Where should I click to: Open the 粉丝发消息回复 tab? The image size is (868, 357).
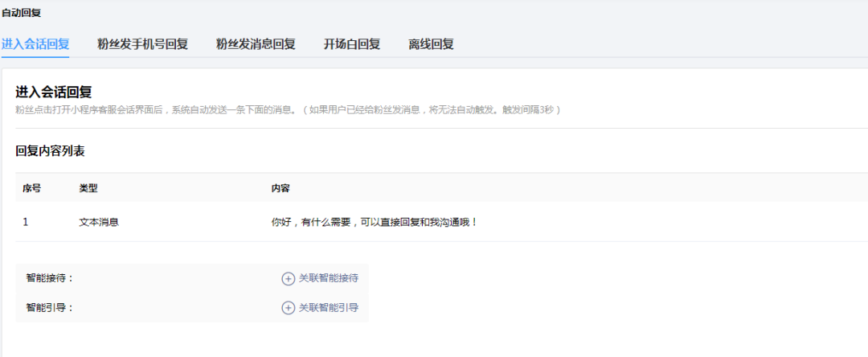256,44
